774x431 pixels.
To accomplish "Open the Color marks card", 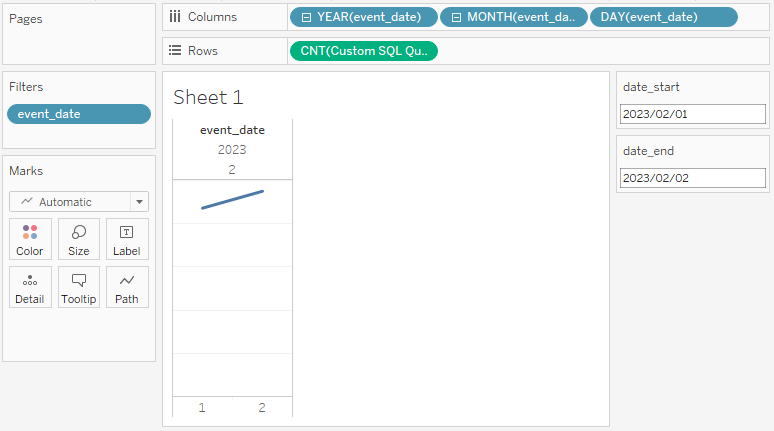I will (x=30, y=239).
